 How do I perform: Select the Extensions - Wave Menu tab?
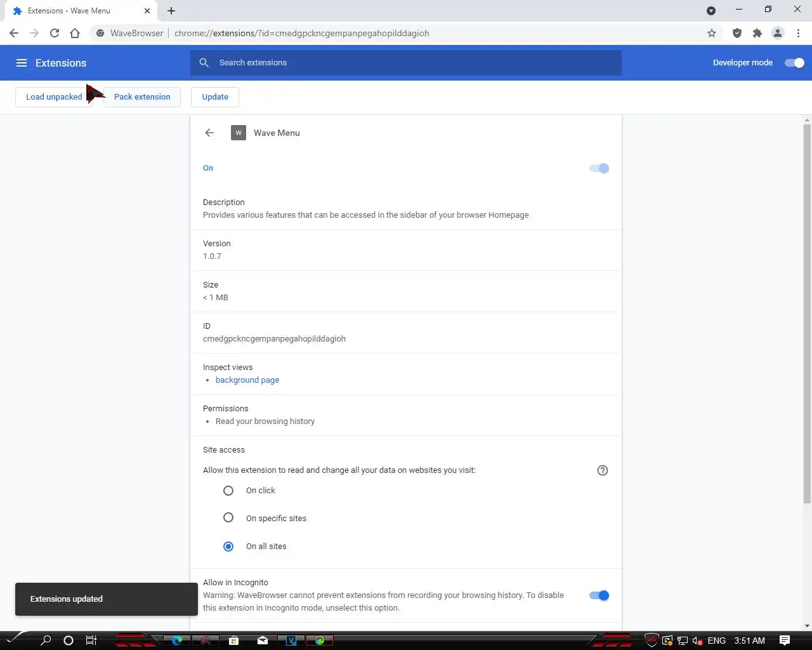tap(81, 11)
